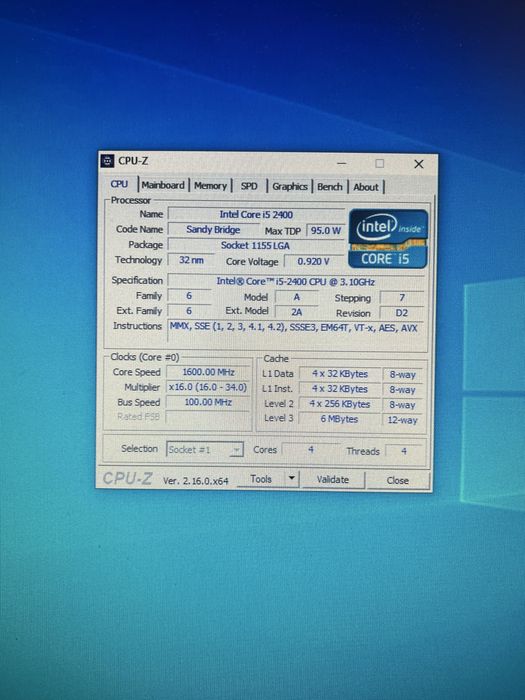Viewport: 525px width, 700px height.
Task: Click the Stepping value '7'
Action: click(402, 297)
